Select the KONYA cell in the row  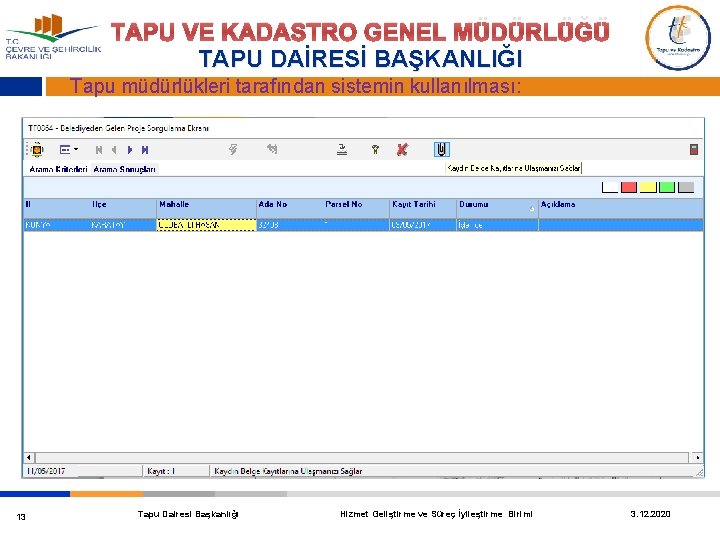56,225
